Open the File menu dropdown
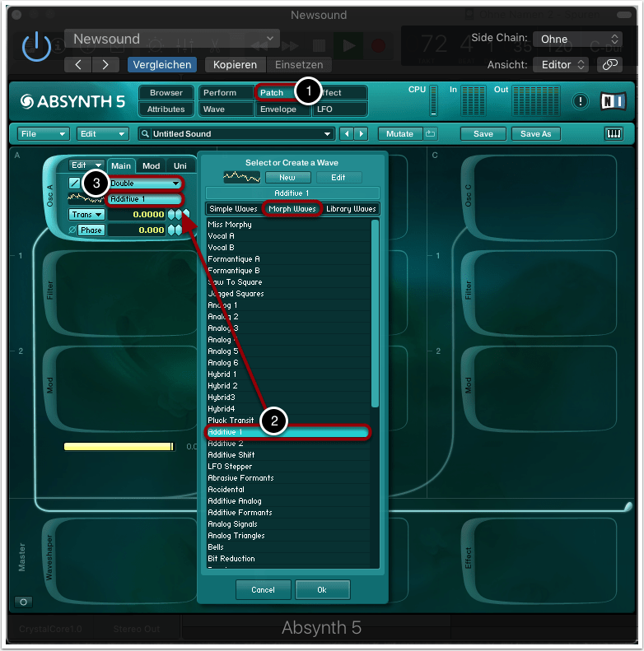 pos(43,134)
